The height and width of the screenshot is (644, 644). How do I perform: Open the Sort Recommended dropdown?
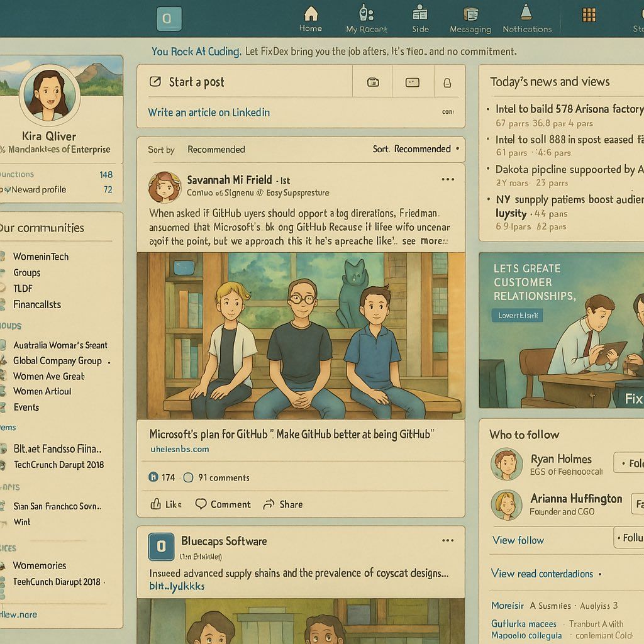416,148
